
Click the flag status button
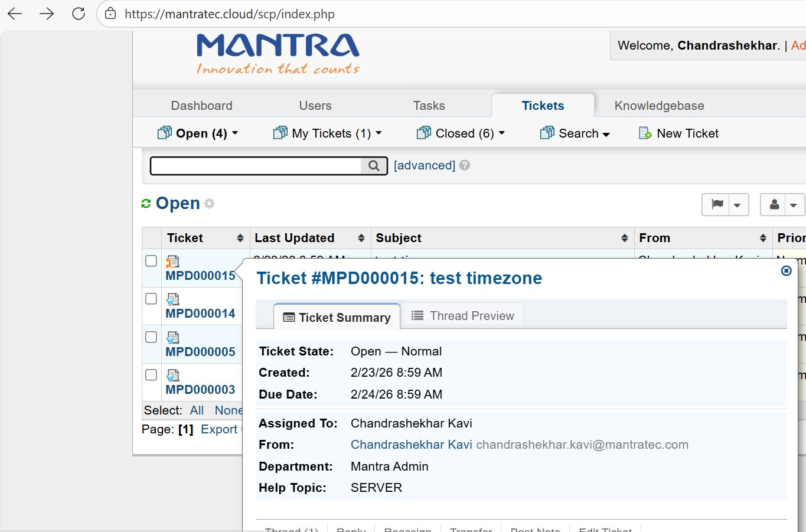pos(717,205)
